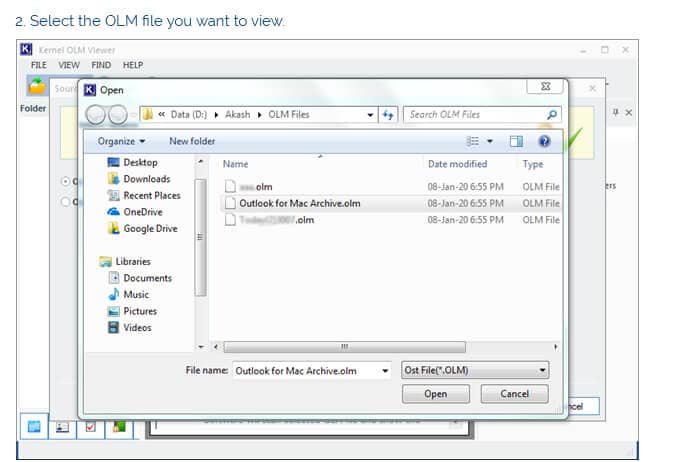
Task: Click the File name text field
Action: pos(306,371)
